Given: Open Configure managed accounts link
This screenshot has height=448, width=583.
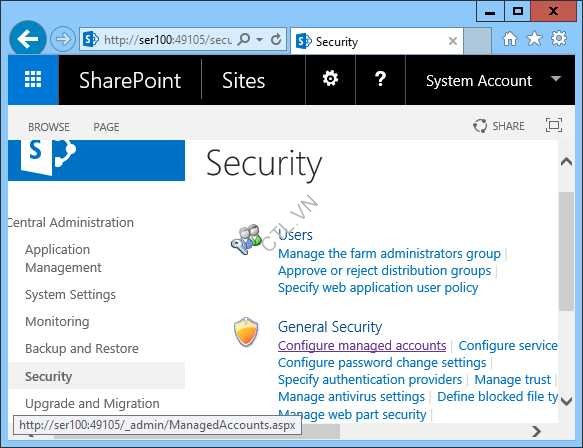Looking at the screenshot, I should pyautogui.click(x=362, y=345).
